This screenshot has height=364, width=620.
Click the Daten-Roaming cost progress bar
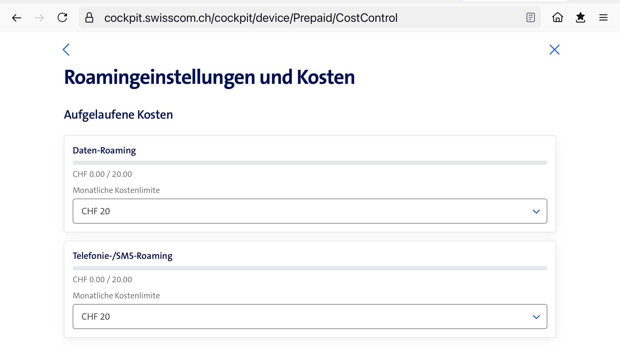coord(309,163)
